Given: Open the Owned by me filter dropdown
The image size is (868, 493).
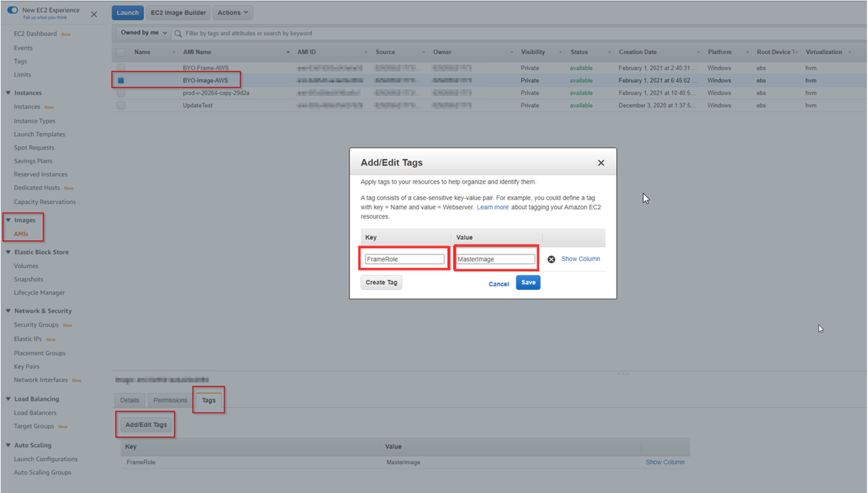Looking at the screenshot, I should 142,32.
